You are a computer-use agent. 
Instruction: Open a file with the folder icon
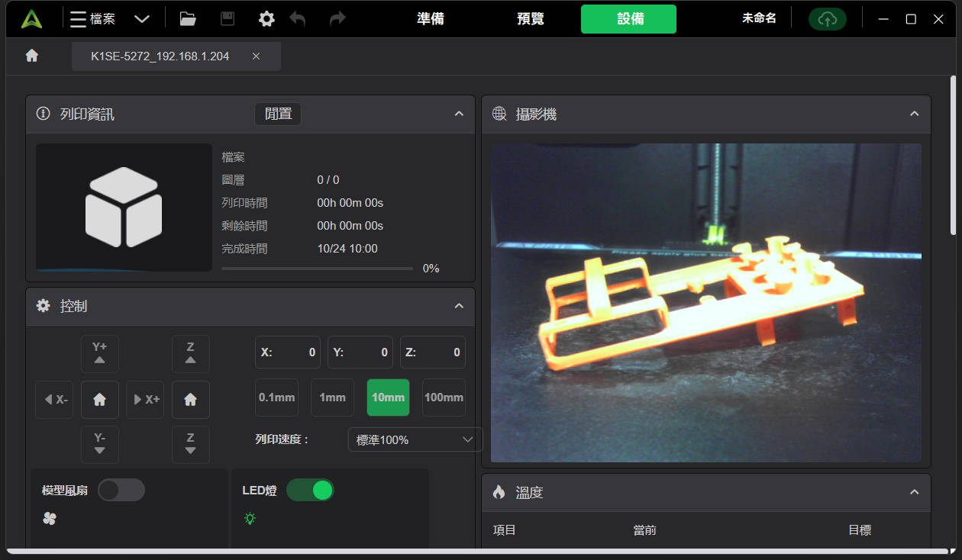(x=188, y=18)
